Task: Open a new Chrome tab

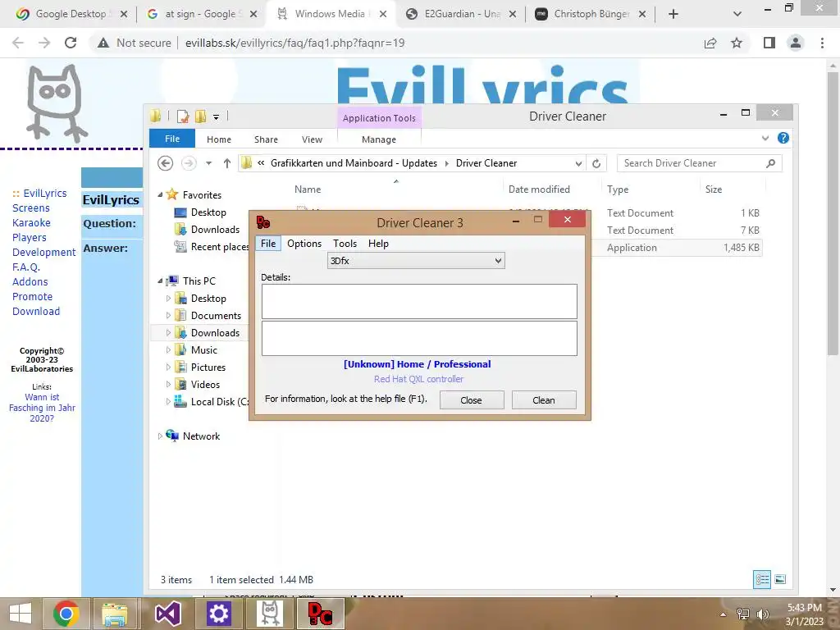Action: point(673,14)
